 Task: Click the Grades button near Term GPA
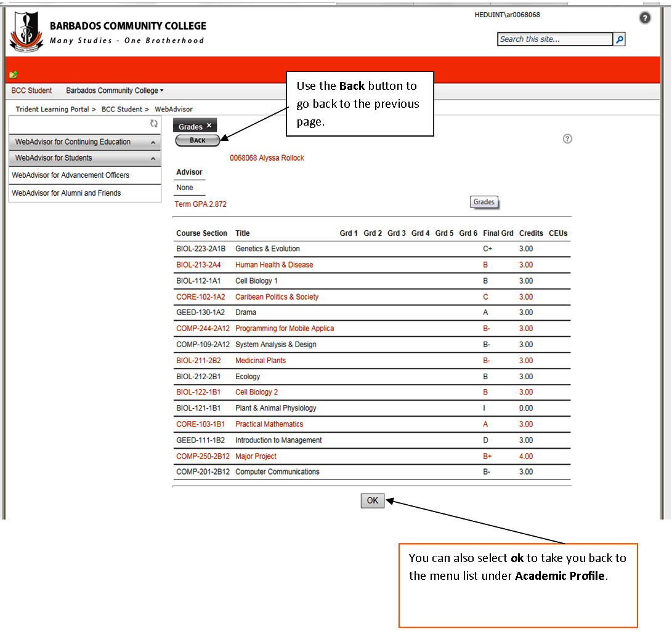tap(484, 202)
